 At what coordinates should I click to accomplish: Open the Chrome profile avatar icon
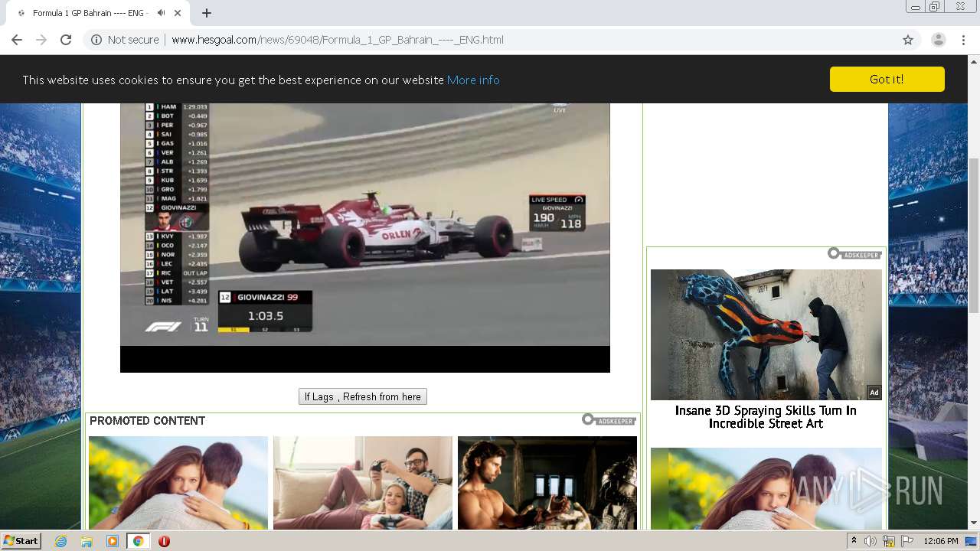pyautogui.click(x=938, y=40)
